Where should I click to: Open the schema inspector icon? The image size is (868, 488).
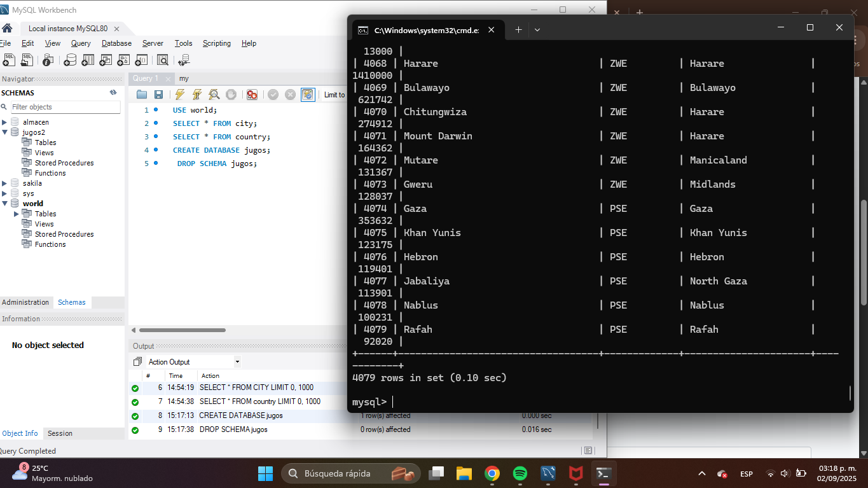tap(48, 60)
